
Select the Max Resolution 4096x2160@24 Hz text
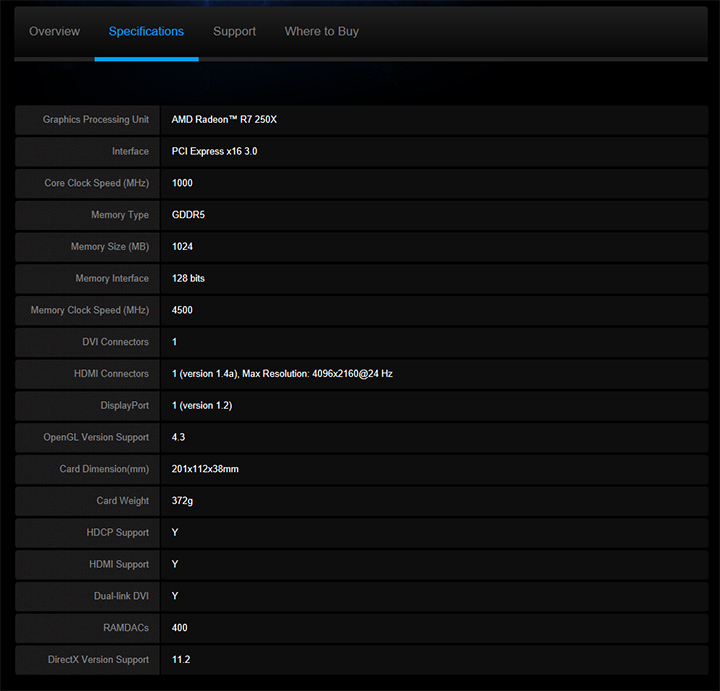coord(317,373)
